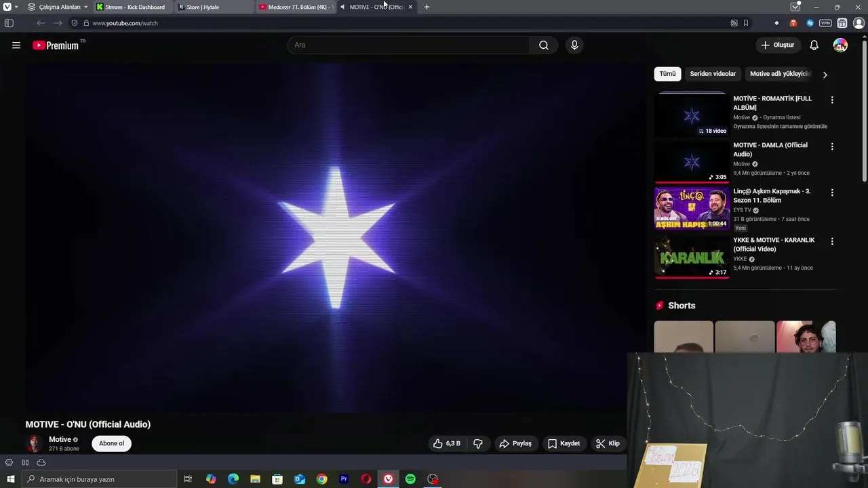This screenshot has height=488, width=868.
Task: Click the YouTube Ara search box
Action: (x=409, y=45)
